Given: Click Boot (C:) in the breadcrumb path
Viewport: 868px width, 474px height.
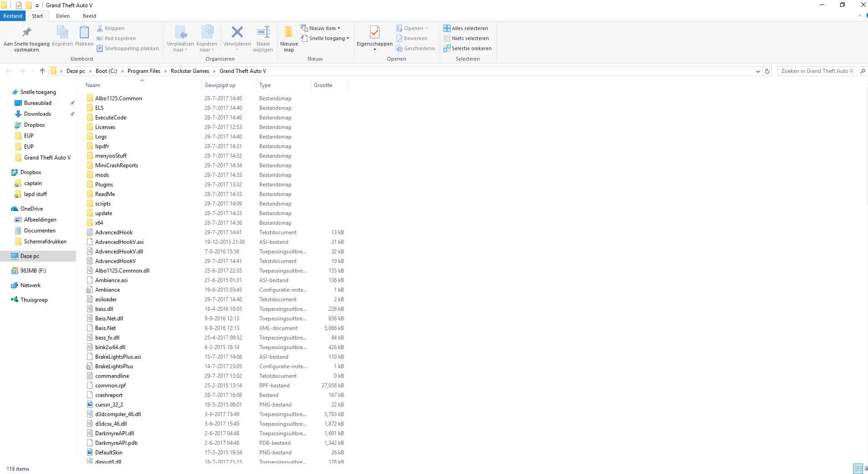Looking at the screenshot, I should 106,71.
